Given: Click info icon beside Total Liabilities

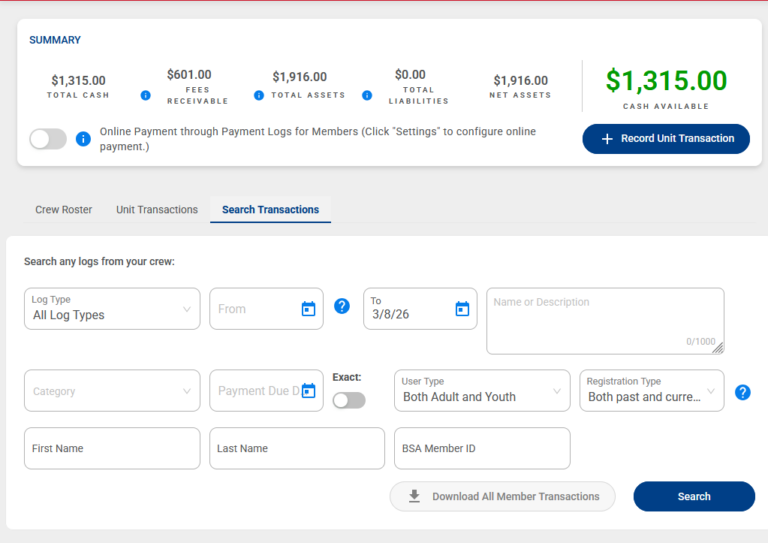Looking at the screenshot, I should point(367,95).
